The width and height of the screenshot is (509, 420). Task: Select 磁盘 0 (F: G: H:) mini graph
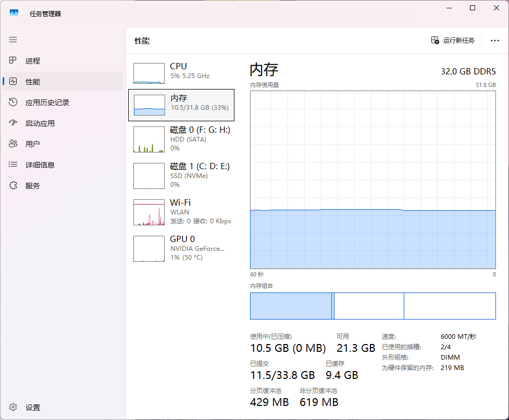[x=149, y=139]
